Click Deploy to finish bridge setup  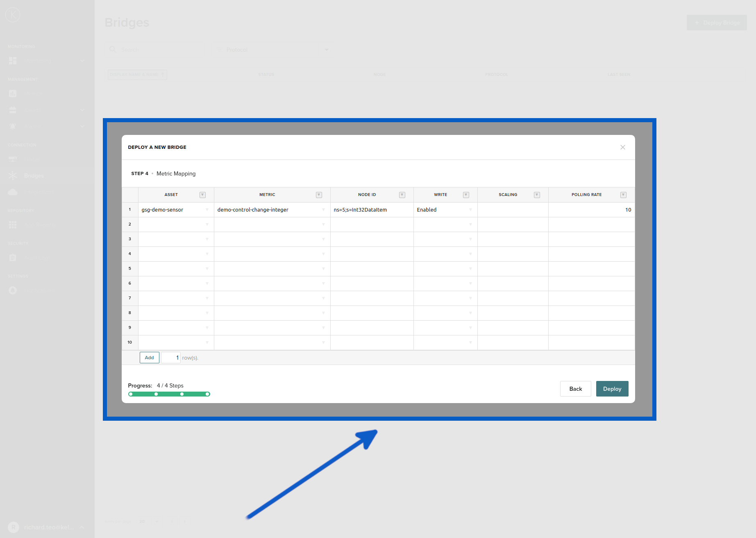(612, 388)
